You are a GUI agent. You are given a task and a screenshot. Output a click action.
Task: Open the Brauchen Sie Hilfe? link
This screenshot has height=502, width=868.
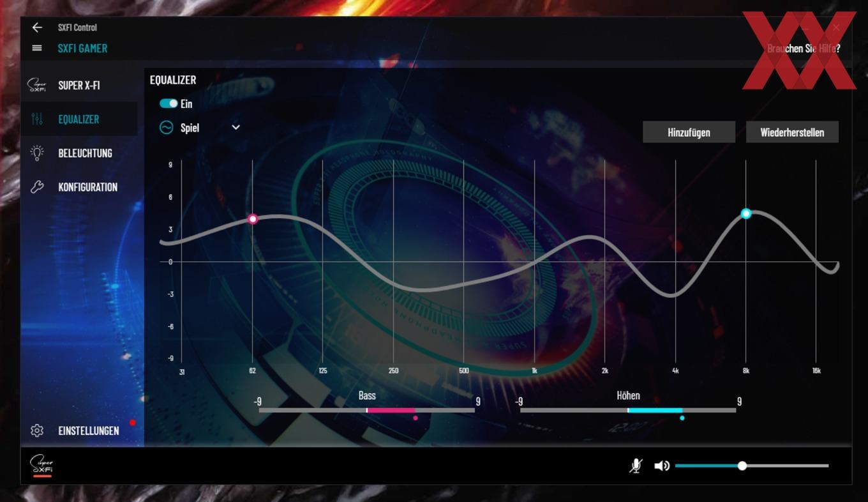(804, 48)
